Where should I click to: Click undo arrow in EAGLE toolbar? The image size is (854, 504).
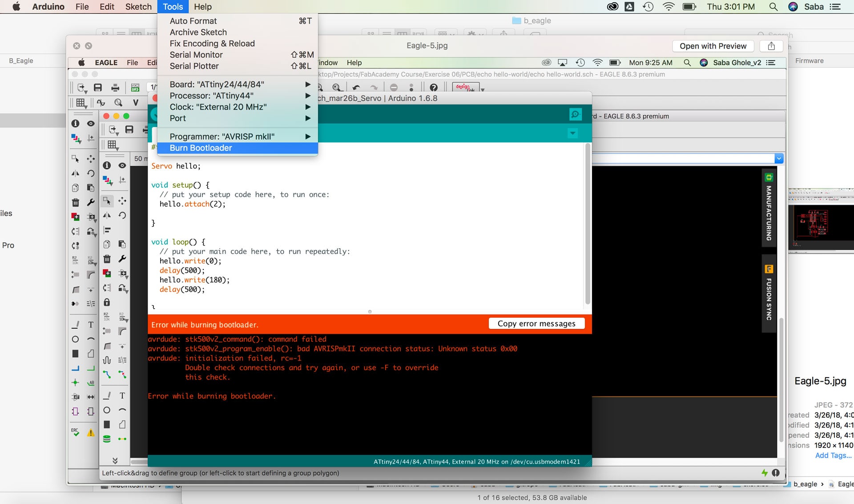[356, 88]
